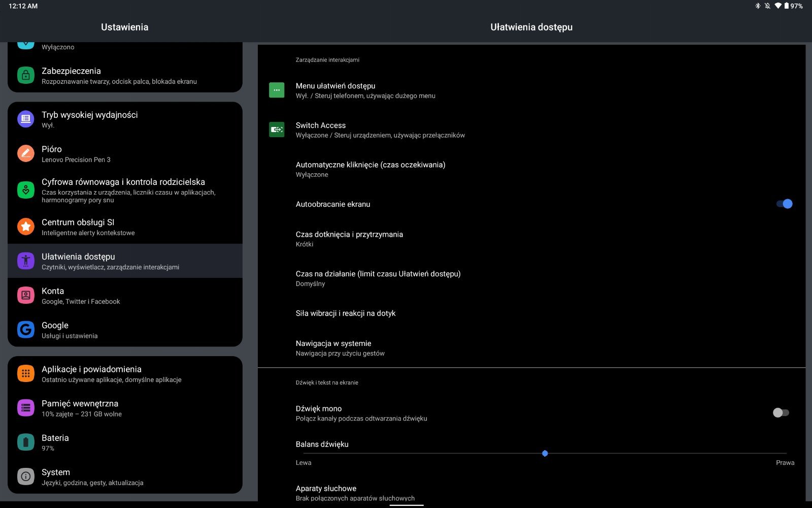Click the Tryb wysokiej wydajności icon
Screen dimensions: 812x508
[x=25, y=119]
